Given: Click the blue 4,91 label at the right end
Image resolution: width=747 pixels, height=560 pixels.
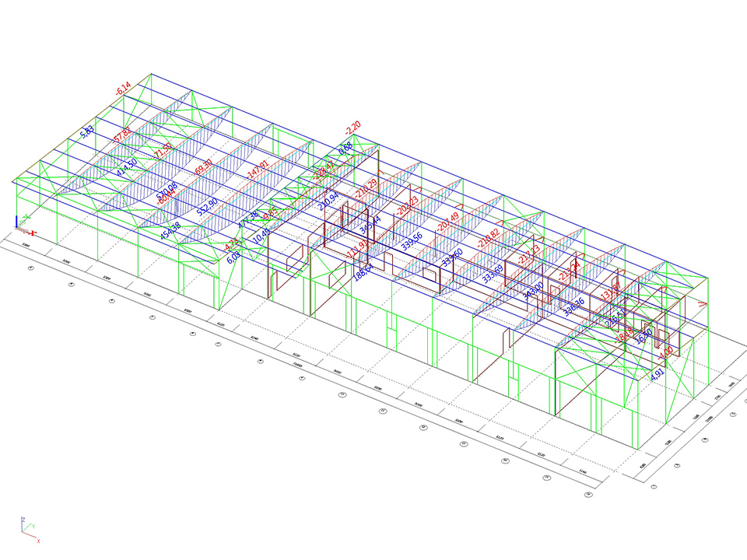Looking at the screenshot, I should [657, 373].
